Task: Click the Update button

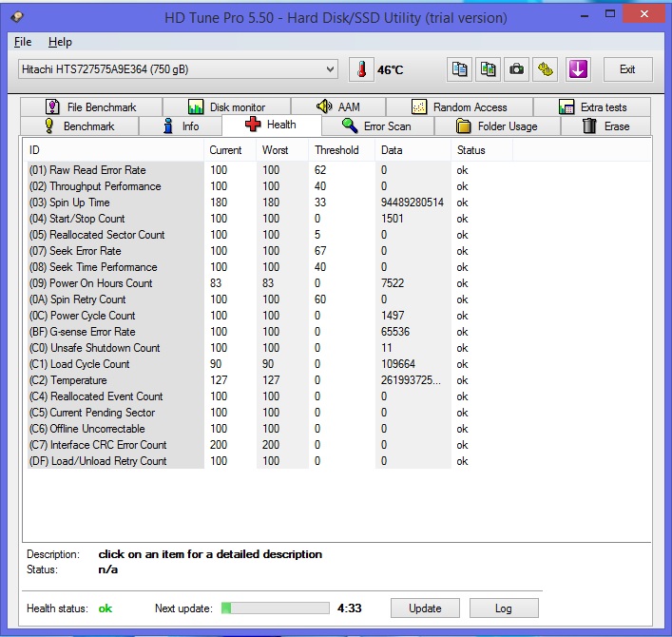Action: click(x=425, y=608)
